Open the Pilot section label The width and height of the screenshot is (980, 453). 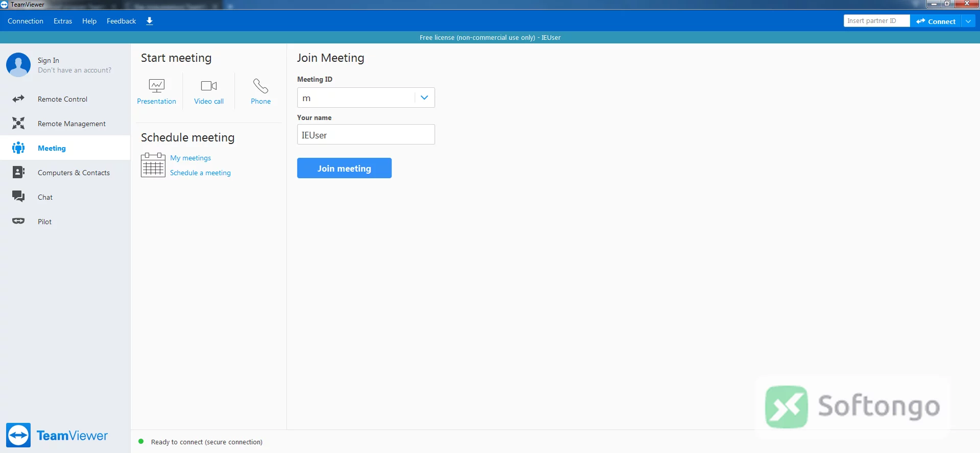tap(44, 222)
